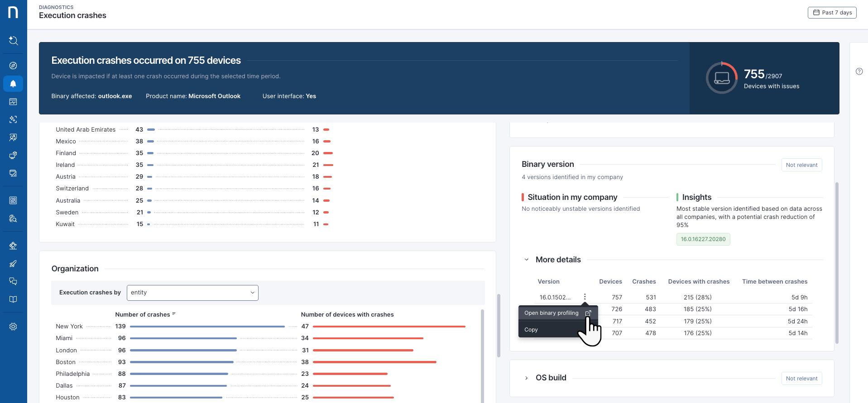Screen dimensions: 868x403
Task: Click the 'Past 7 days' time range button
Action: pyautogui.click(x=832, y=13)
